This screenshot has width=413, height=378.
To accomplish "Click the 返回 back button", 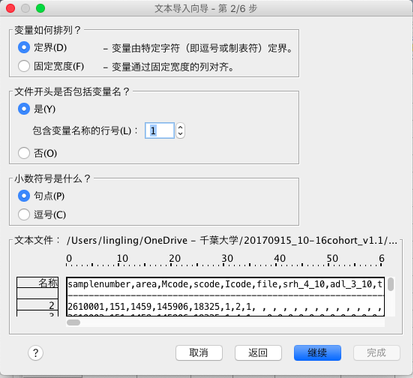I will coord(258,353).
